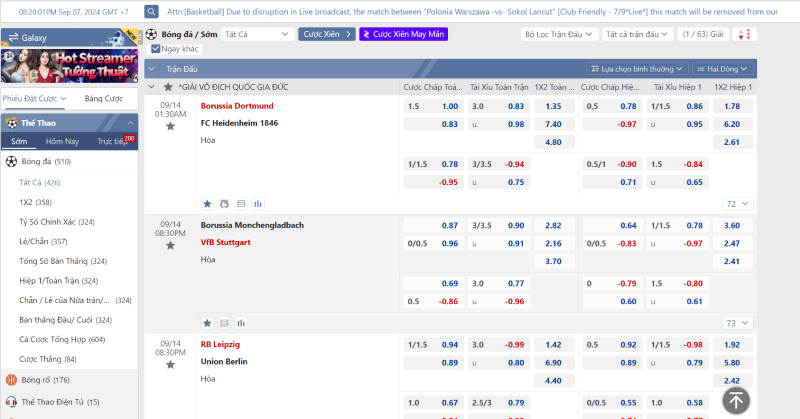Open Tỷ Số Chính Xác (324) market
The width and height of the screenshot is (800, 419).
pos(57,222)
